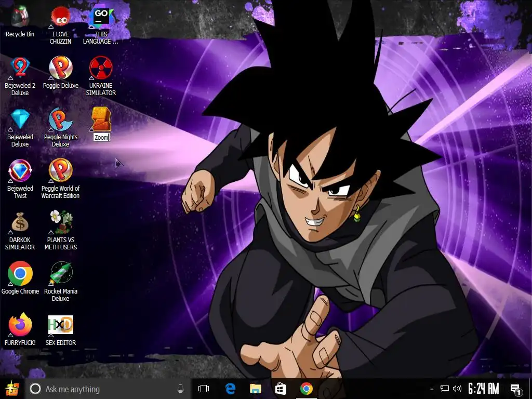Screen dimensions: 532x399
Task: Open Peggle Nights Deluxe
Action: pos(60,119)
